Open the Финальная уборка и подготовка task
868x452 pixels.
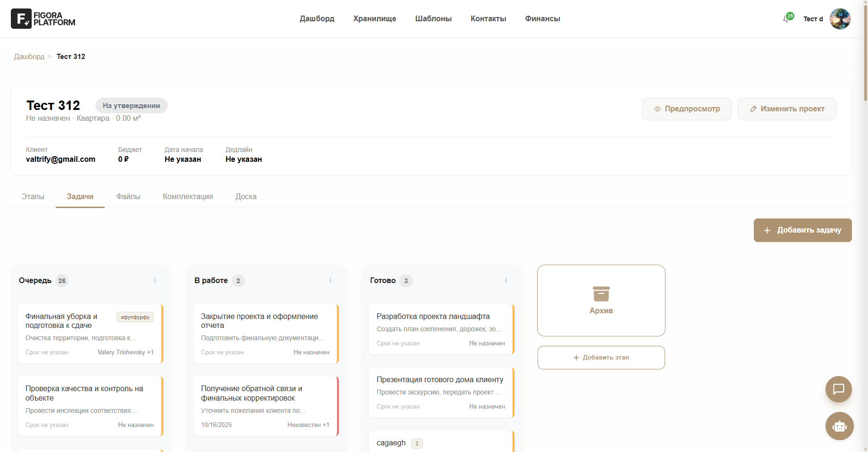click(x=91, y=334)
